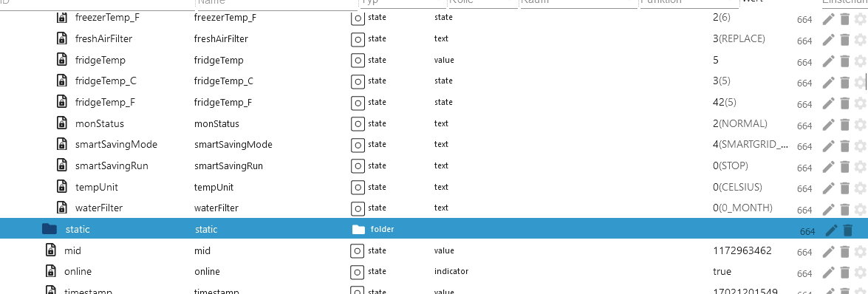The image size is (868, 294).
Task: Edit the freshAirFilter object via pencil icon
Action: [828, 41]
